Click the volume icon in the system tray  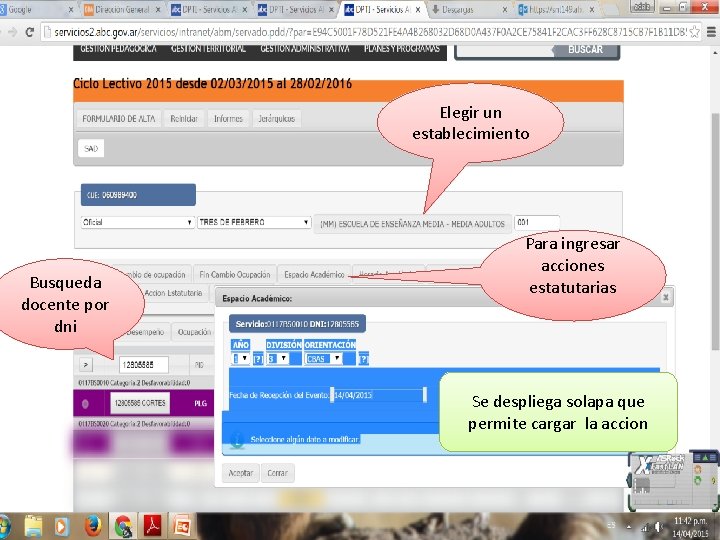click(659, 527)
